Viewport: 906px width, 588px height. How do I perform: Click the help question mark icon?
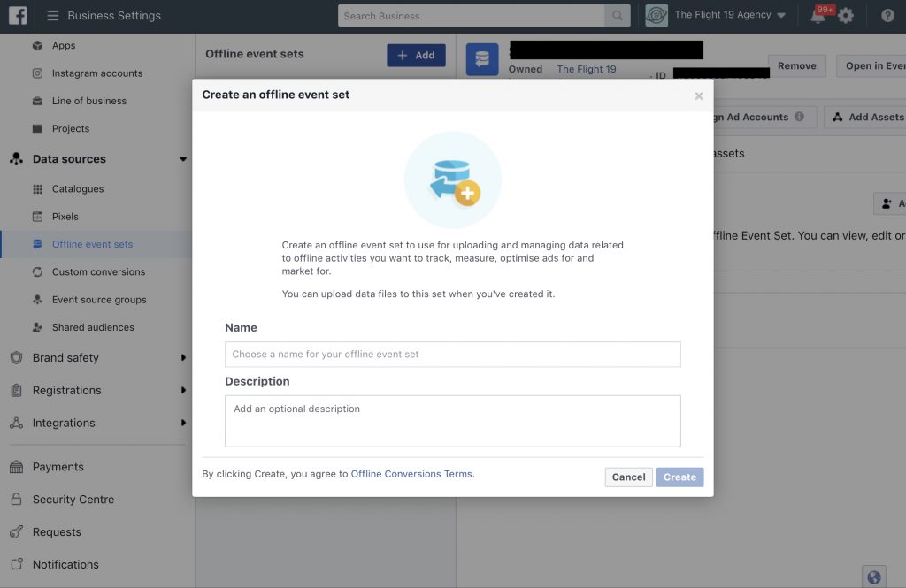(887, 16)
